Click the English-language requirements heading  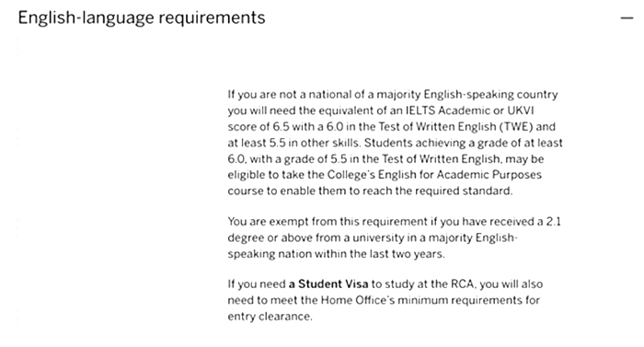click(x=142, y=17)
